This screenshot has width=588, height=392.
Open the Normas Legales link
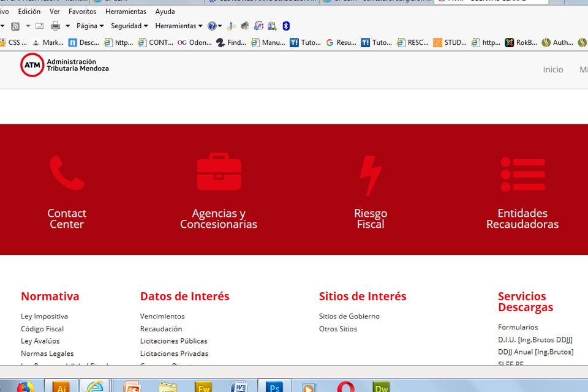[47, 353]
